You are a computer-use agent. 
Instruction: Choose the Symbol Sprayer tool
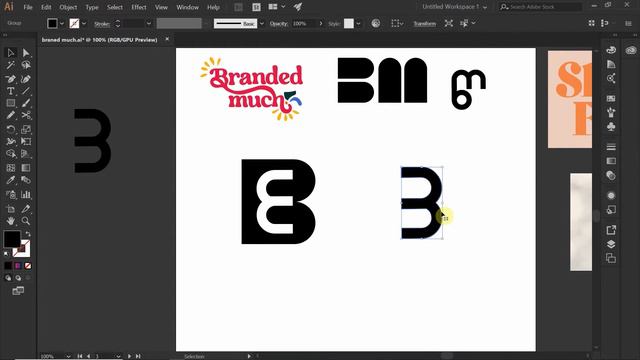coord(11,195)
